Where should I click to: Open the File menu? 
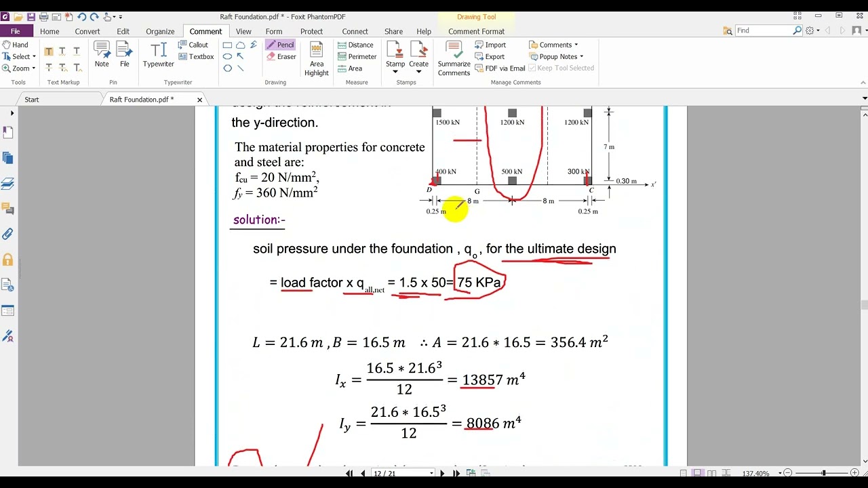(x=15, y=31)
